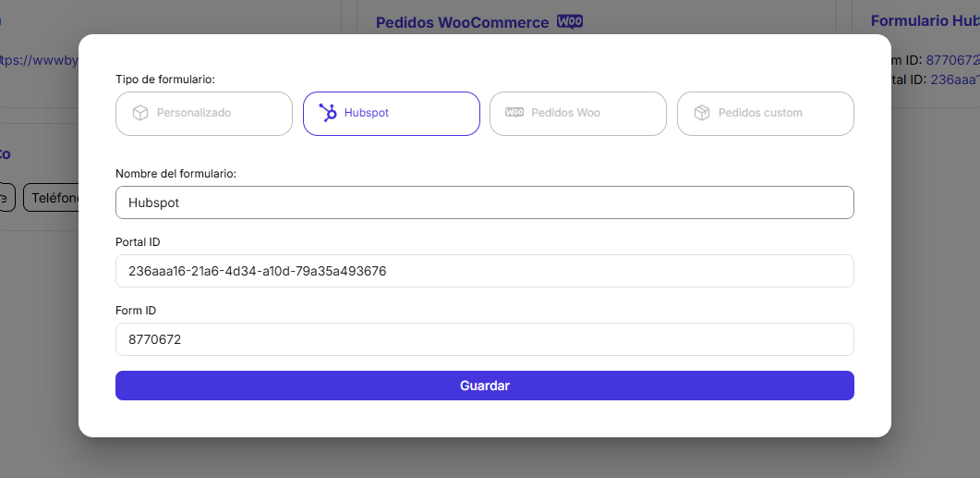Click the Formulario Hubspot card heading
This screenshot has height=478, width=980.
(925, 20)
